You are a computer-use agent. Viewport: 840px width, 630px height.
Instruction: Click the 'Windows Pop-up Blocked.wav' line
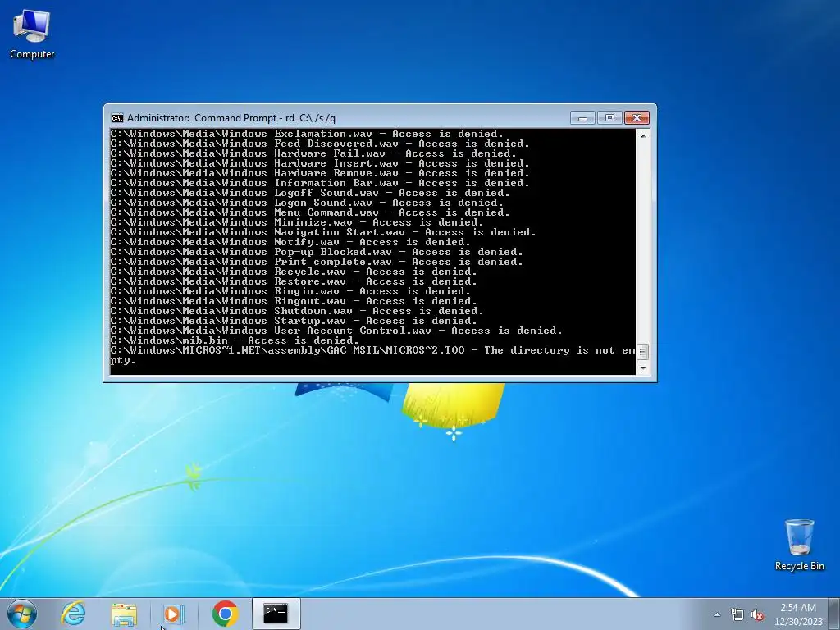[x=317, y=252]
